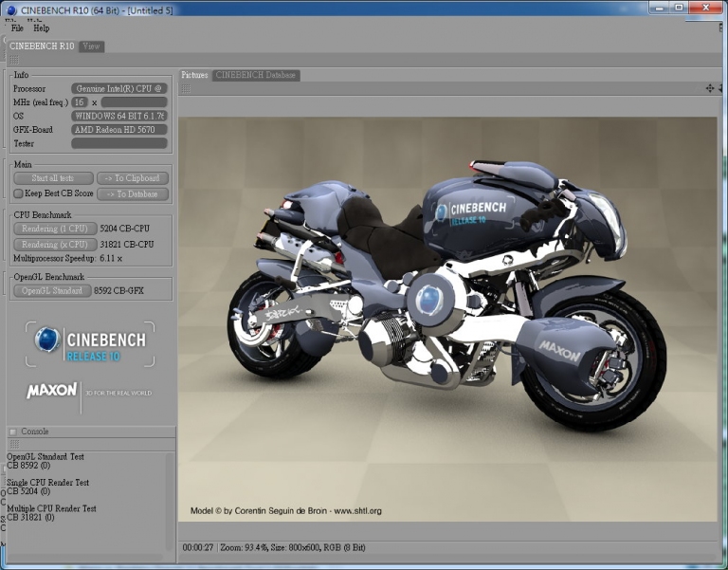Screen dimensions: 728x570
Task: Click the Zoom 93.4% status bar text
Action: point(244,547)
